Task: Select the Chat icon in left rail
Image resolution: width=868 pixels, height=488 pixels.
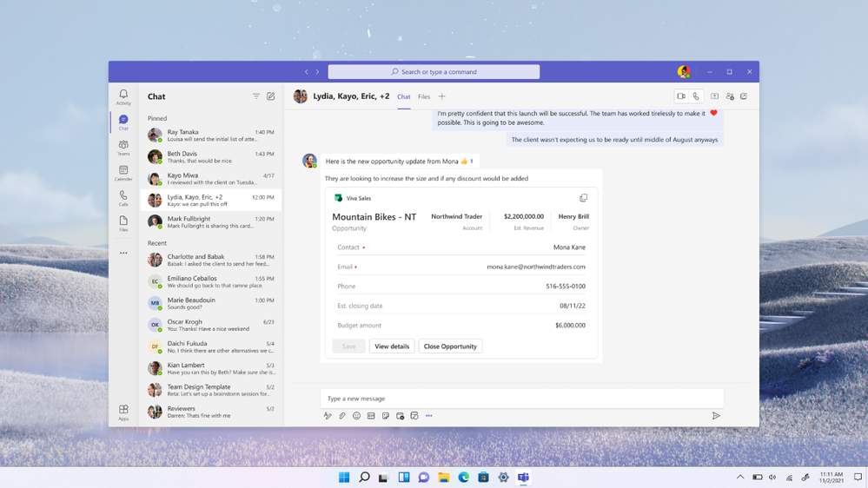Action: [x=123, y=122]
